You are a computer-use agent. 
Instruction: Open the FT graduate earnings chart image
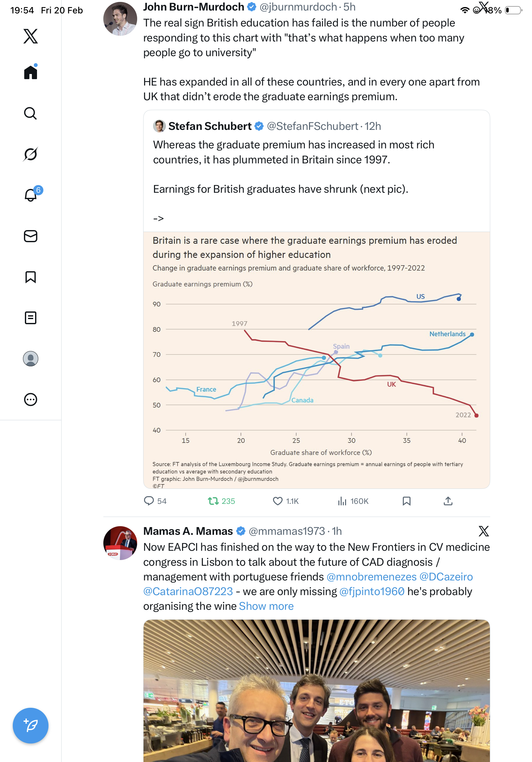click(x=316, y=360)
